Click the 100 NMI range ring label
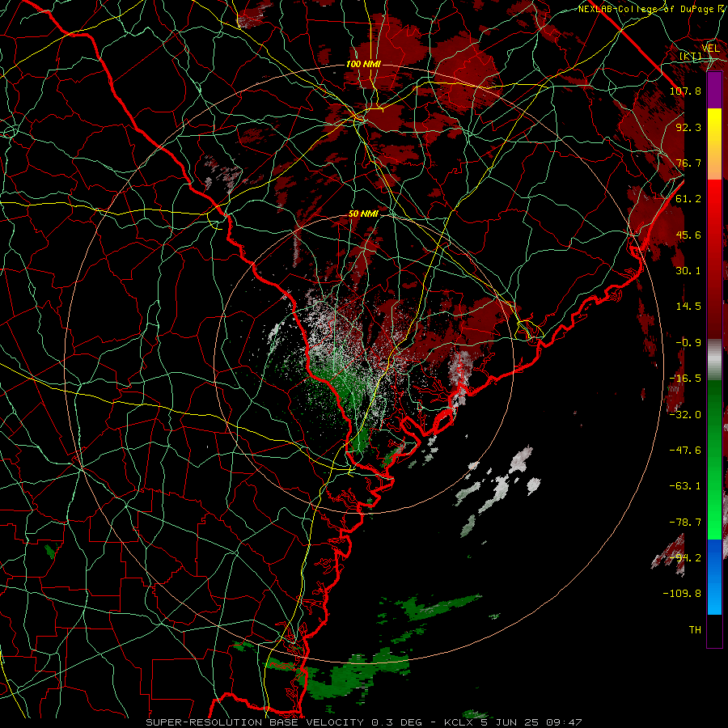The image size is (728, 728). [x=363, y=64]
